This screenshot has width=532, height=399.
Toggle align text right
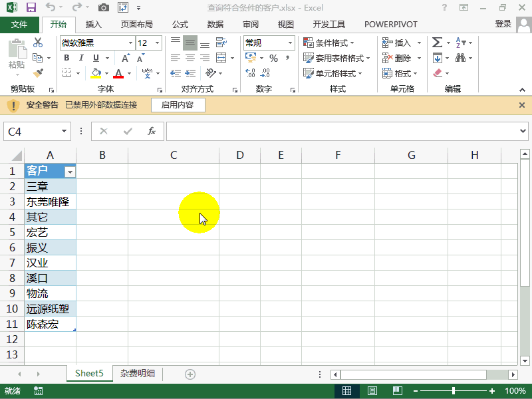[x=205, y=58]
